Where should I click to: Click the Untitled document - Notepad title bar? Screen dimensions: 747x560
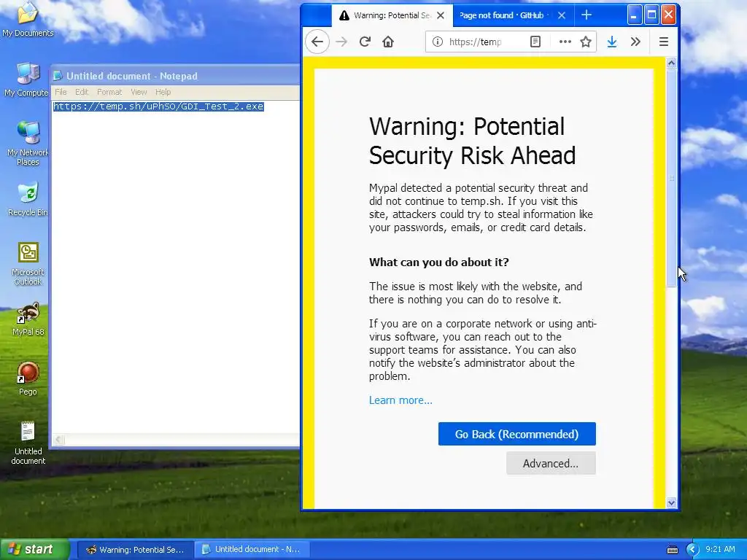[x=175, y=76]
